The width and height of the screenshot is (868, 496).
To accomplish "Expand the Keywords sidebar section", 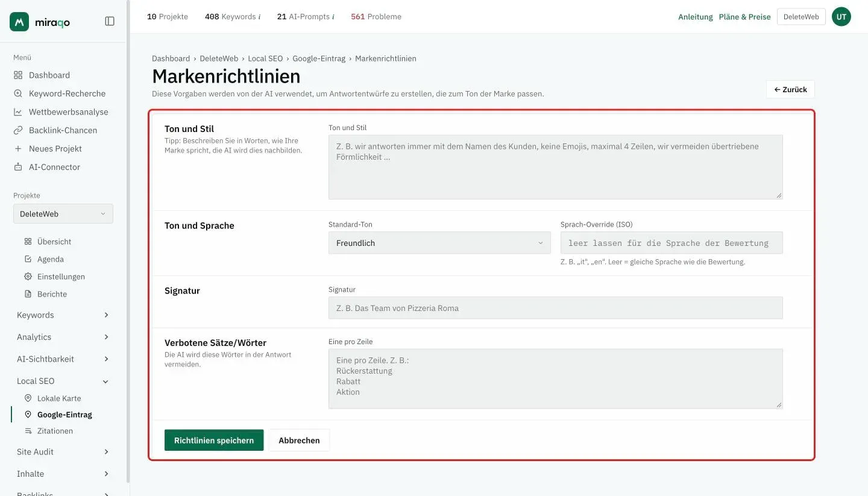I will pos(63,315).
